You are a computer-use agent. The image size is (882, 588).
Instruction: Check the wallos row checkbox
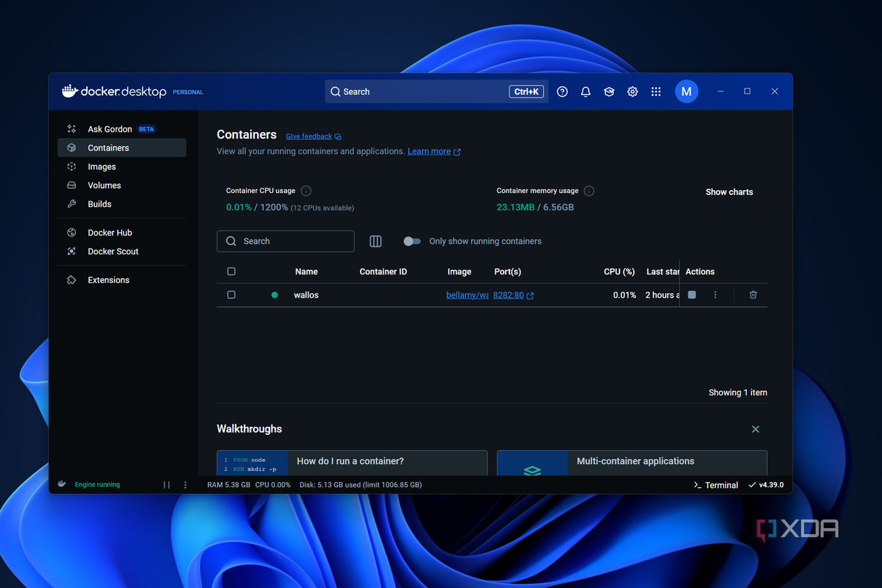coord(231,295)
